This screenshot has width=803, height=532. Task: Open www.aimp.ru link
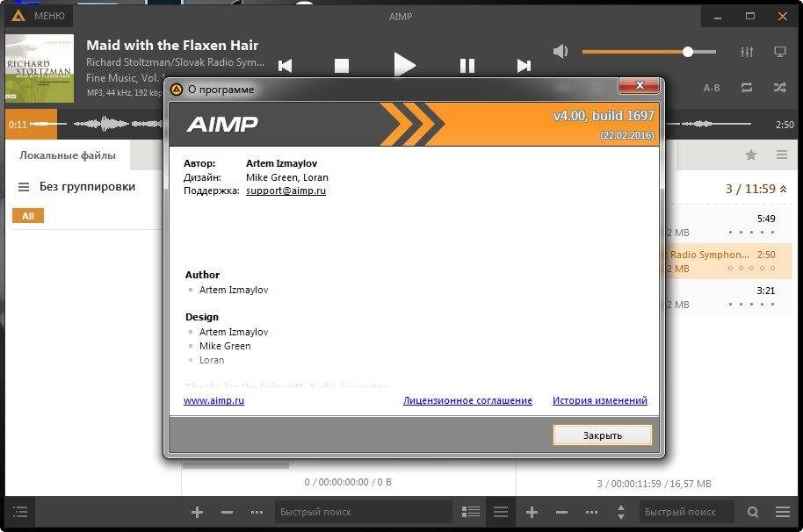(213, 400)
